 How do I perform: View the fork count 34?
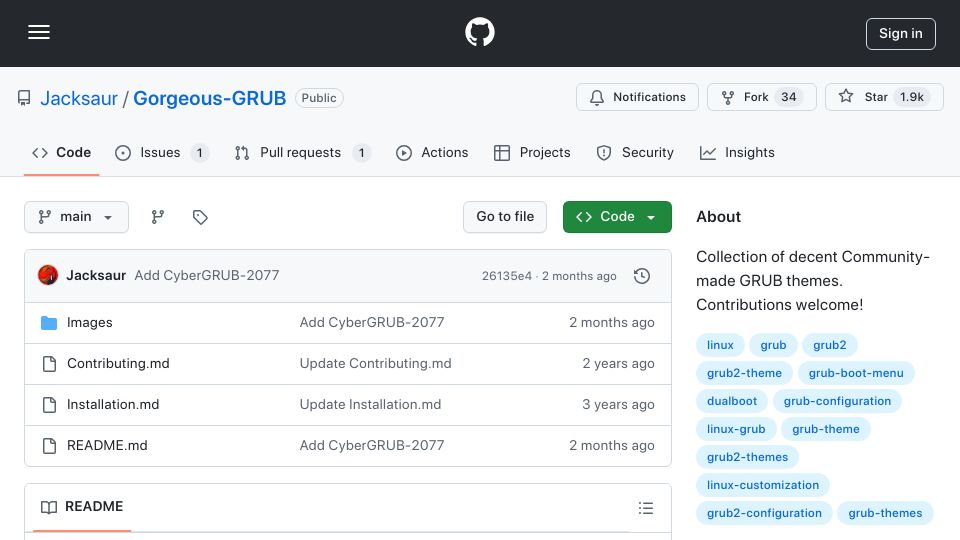point(789,97)
